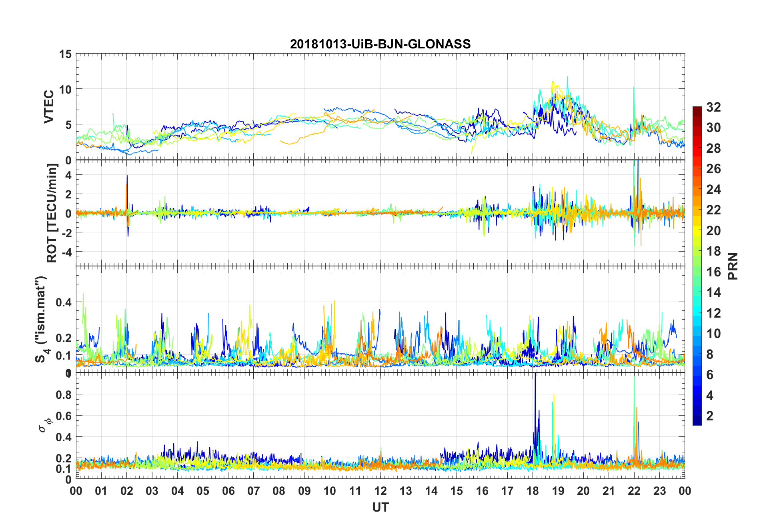Click the "0.6" tick on the σφ axis
The height and width of the screenshot is (532, 761).
64,416
